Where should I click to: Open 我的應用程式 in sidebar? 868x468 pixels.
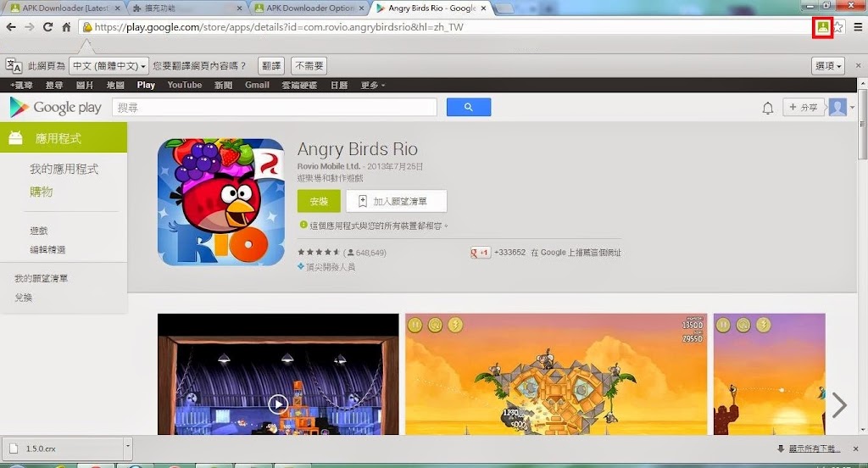[64, 170]
